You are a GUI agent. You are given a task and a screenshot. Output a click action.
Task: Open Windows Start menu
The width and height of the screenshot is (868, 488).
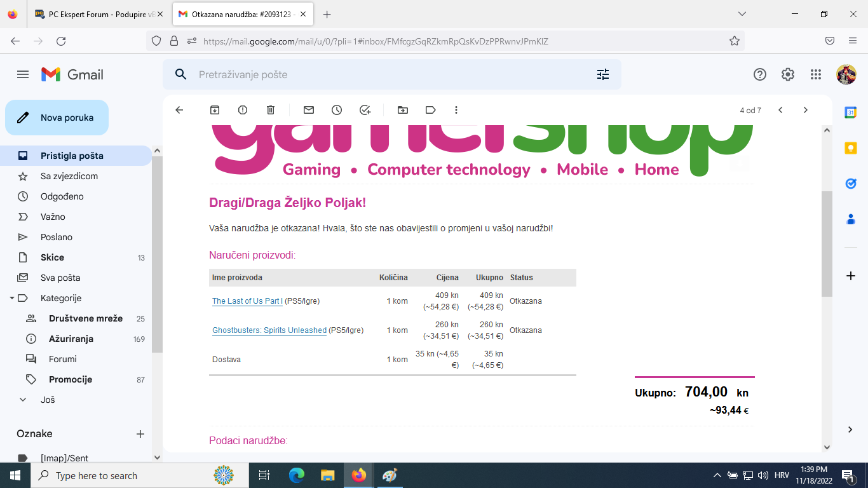(x=15, y=475)
